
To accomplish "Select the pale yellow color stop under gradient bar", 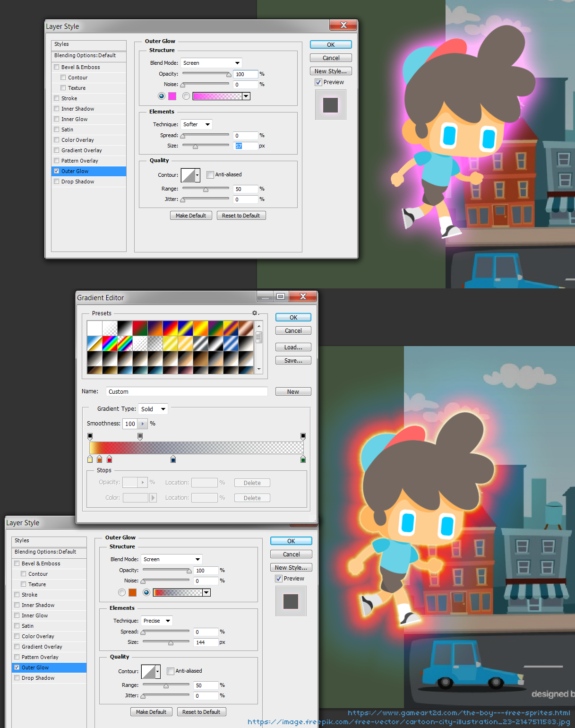I will click(90, 459).
